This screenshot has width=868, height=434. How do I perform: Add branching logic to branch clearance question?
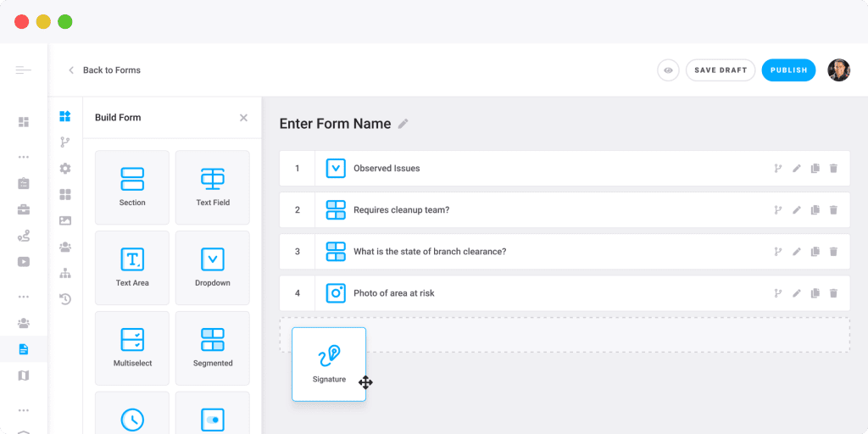pos(778,251)
